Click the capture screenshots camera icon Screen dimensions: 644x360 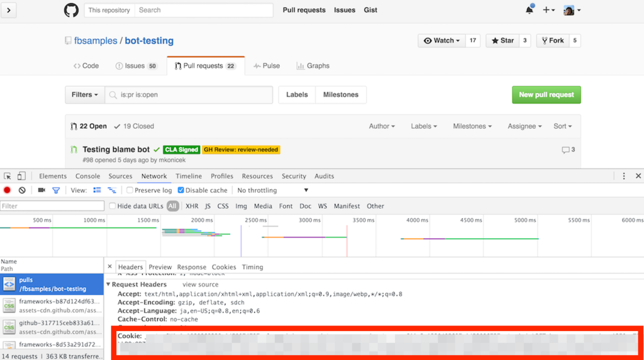point(42,190)
